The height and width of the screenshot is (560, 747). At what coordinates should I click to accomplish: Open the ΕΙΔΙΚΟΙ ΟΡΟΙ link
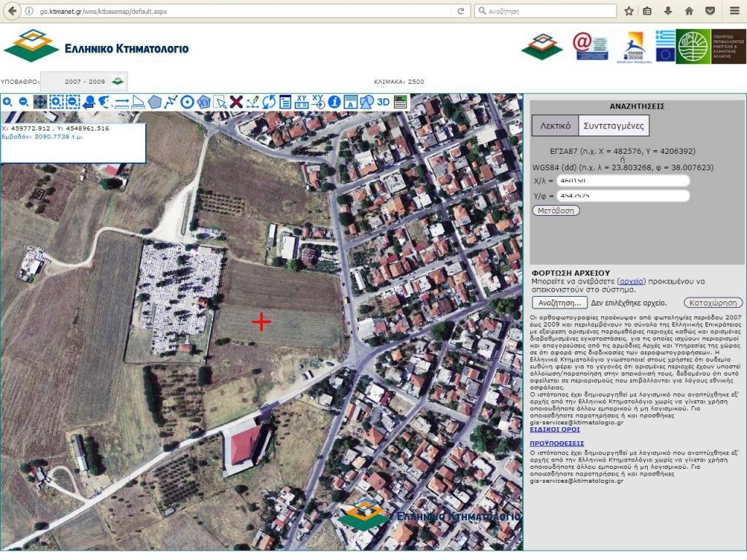[x=554, y=429]
